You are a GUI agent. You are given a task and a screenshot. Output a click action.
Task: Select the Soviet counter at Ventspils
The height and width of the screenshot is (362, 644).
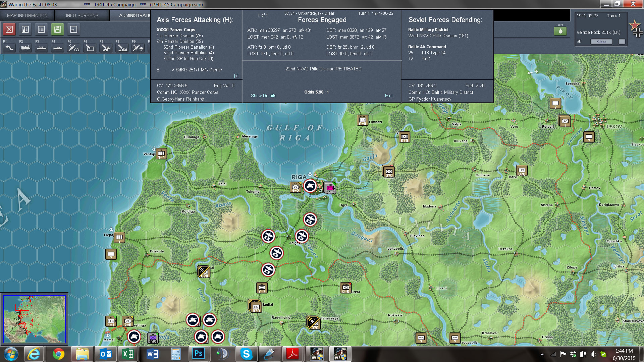point(161,154)
